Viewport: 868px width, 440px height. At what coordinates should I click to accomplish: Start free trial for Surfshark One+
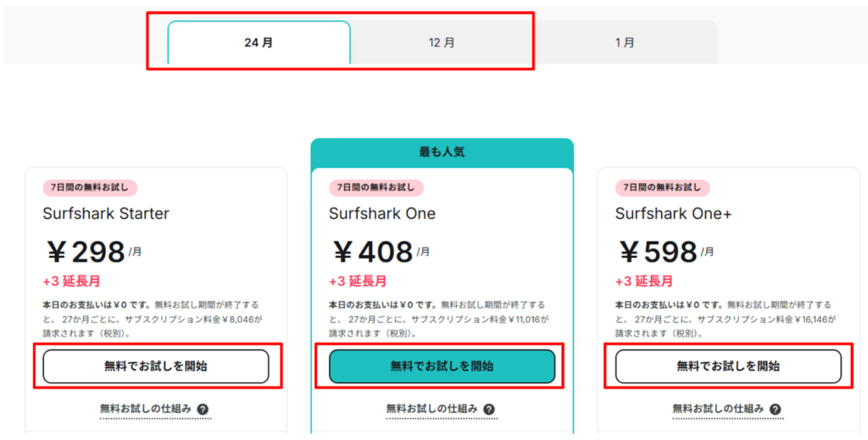pyautogui.click(x=728, y=366)
